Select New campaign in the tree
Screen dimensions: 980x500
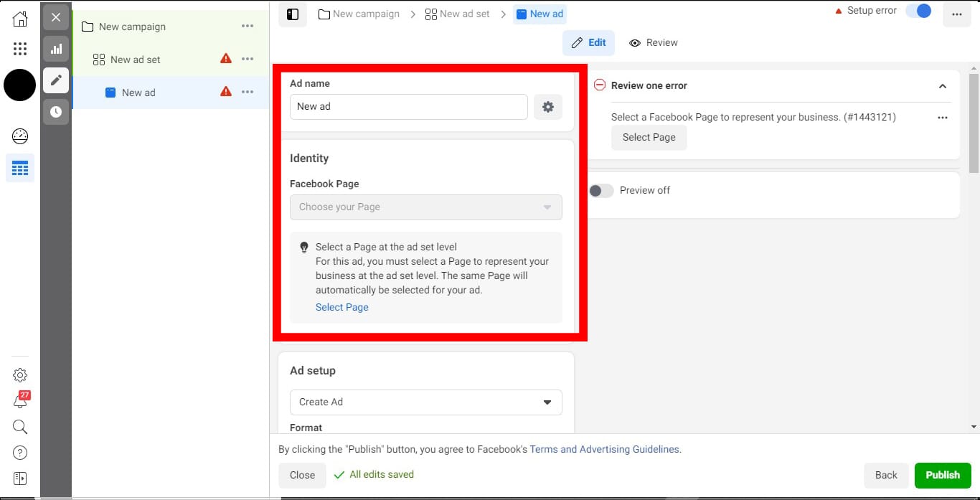132,27
